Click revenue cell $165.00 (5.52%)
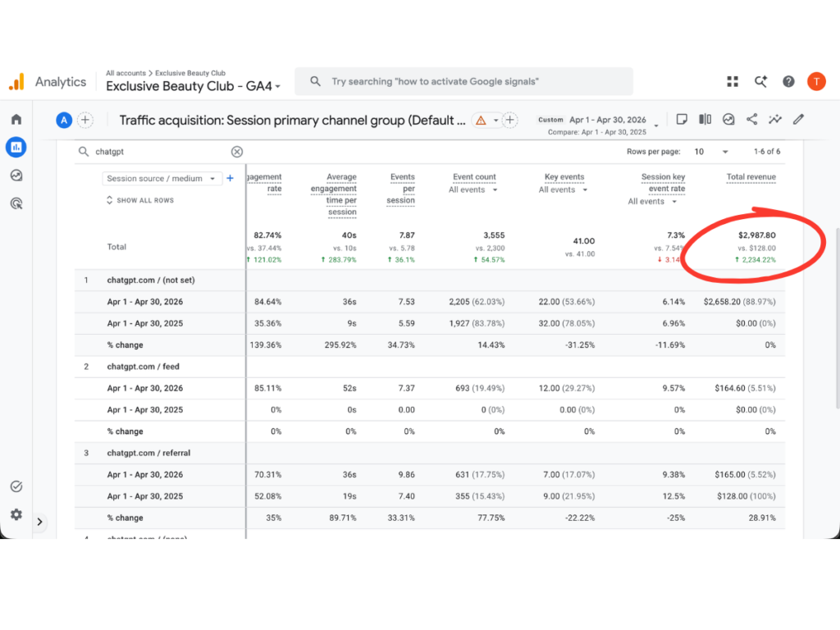This screenshot has height=630, width=840. tap(745, 475)
